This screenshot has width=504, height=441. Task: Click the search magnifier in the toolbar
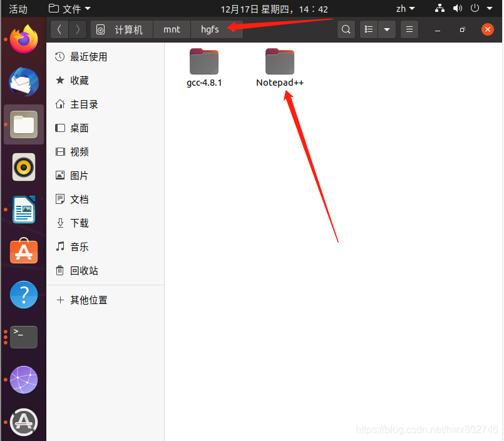coord(346,29)
